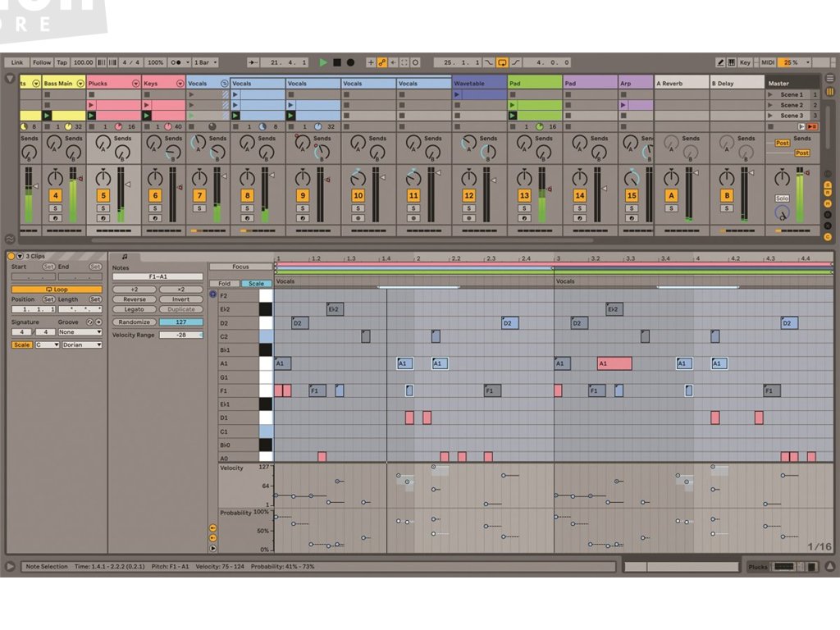Screen dimensions: 840x630
Task: Click the Randomize button
Action: (x=134, y=322)
